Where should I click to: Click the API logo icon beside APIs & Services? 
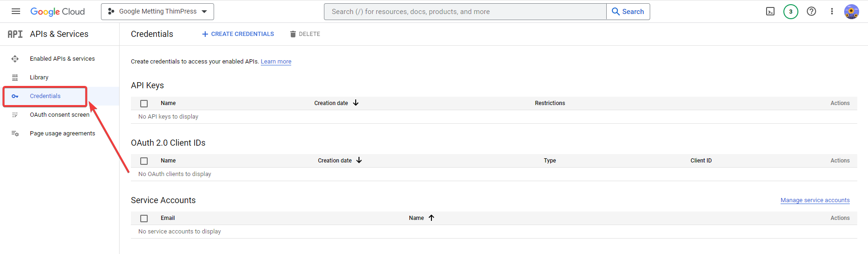[15, 34]
